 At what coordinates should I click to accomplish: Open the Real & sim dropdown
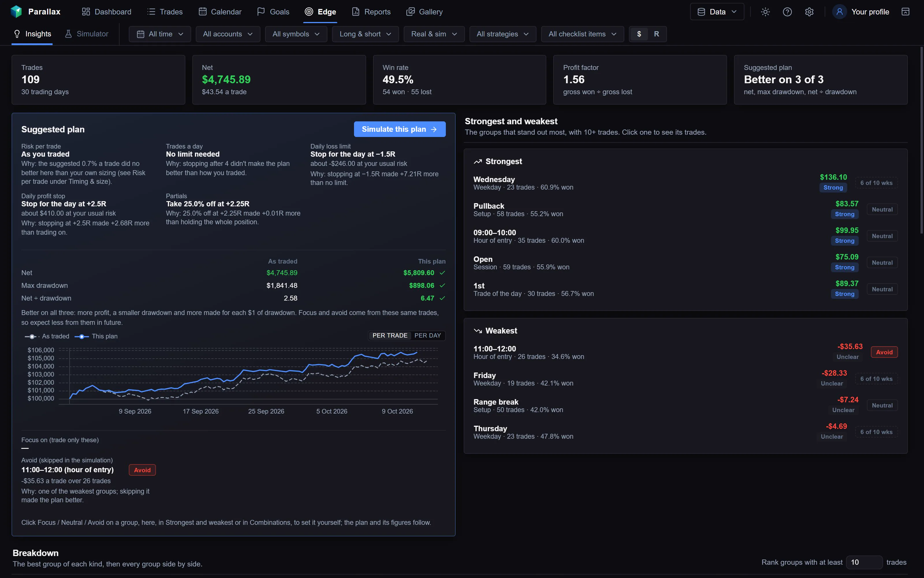click(434, 34)
